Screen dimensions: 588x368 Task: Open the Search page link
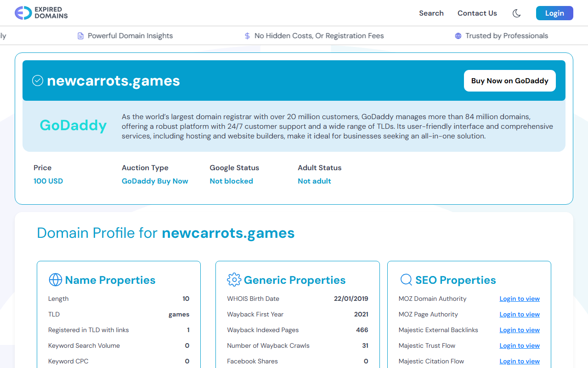(431, 13)
